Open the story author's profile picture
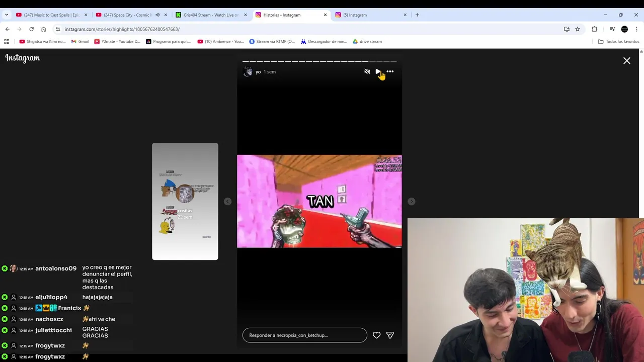This screenshot has width=644, height=362. click(248, 72)
